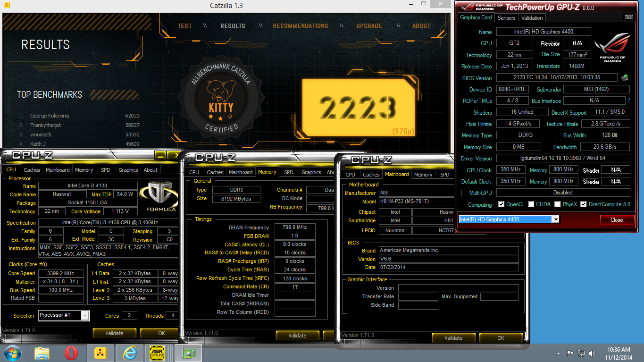This screenshot has width=644, height=362.
Task: Click the Close button in GPU-Z
Action: coord(617,220)
